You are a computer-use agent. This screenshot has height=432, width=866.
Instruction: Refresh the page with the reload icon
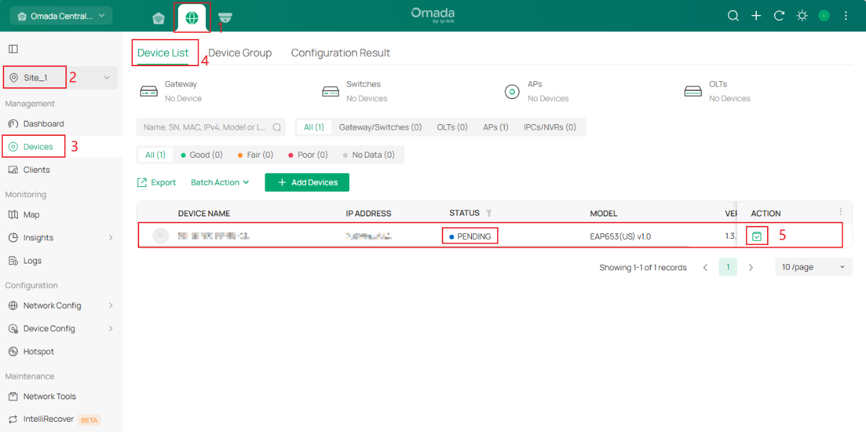tap(779, 16)
